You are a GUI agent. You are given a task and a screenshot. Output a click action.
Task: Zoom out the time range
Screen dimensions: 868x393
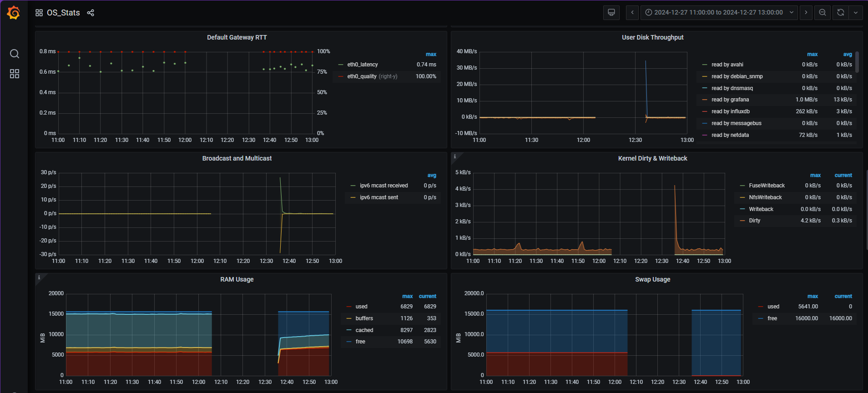(823, 13)
